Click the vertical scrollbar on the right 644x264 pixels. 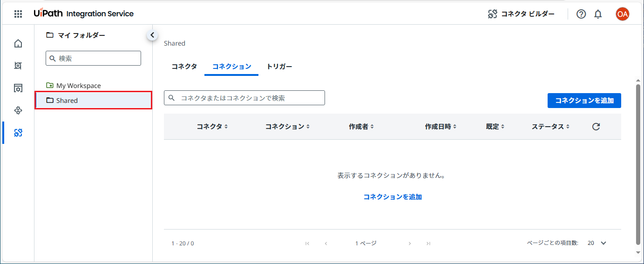638,164
